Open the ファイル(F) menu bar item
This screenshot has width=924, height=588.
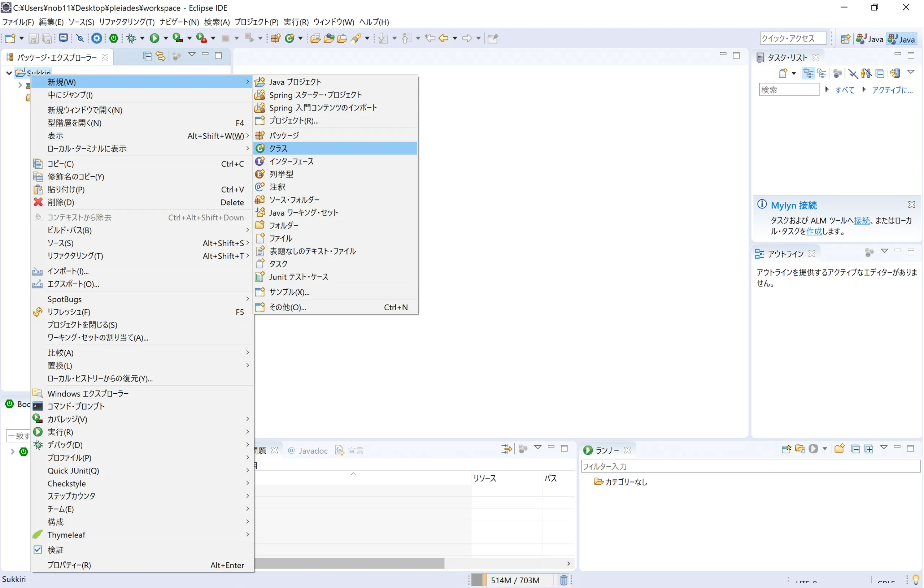click(x=18, y=22)
